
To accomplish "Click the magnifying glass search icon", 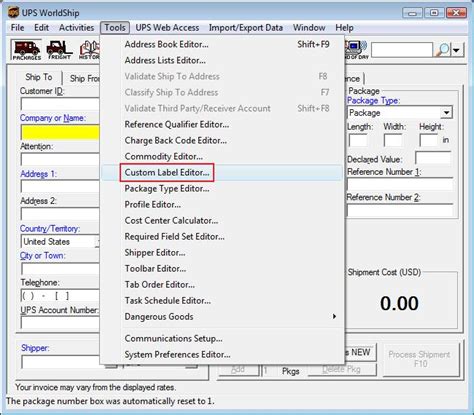I will coord(442,50).
